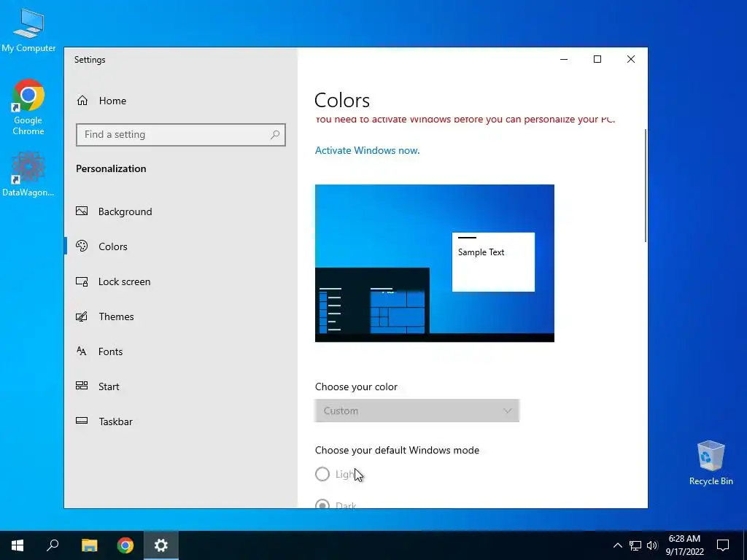Click the Themes brush icon
The height and width of the screenshot is (560, 747).
click(82, 316)
